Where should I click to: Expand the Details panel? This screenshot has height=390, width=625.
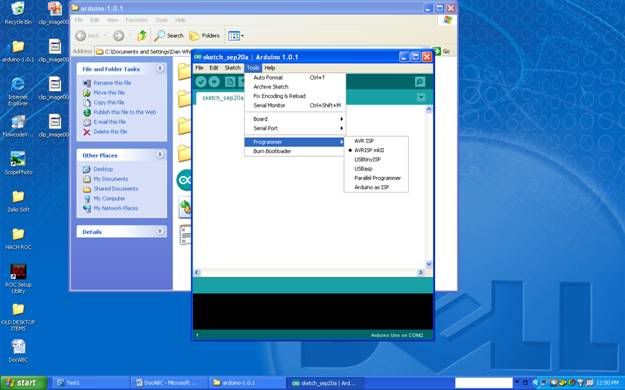point(160,231)
